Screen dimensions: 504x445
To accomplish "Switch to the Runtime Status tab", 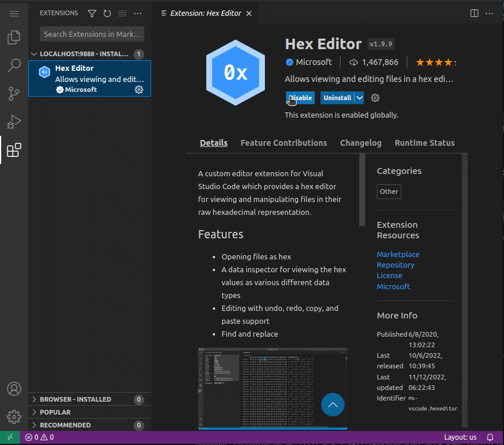I will [x=424, y=143].
